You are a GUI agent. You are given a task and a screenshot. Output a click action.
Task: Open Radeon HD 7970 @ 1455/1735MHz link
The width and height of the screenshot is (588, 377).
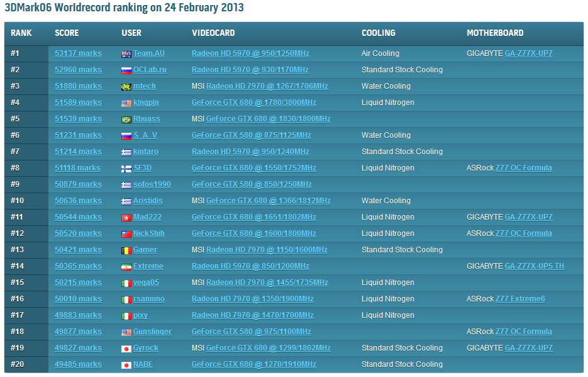click(x=267, y=283)
